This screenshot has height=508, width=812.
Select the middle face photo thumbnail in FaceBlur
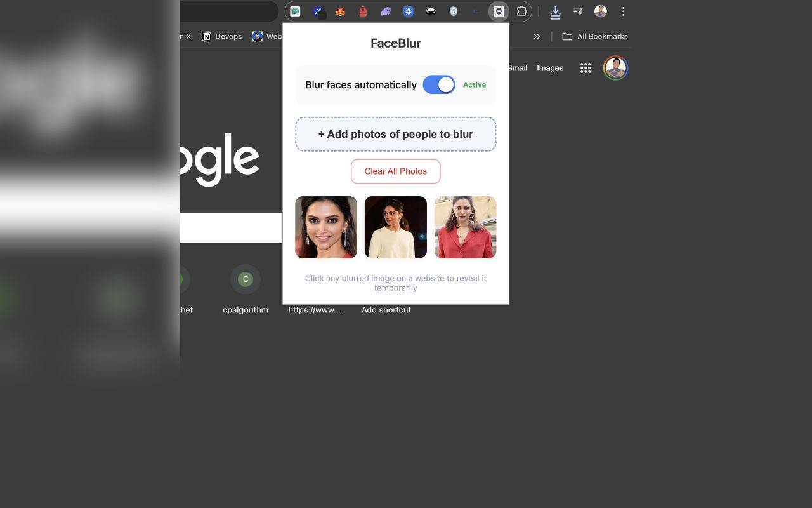(x=395, y=227)
